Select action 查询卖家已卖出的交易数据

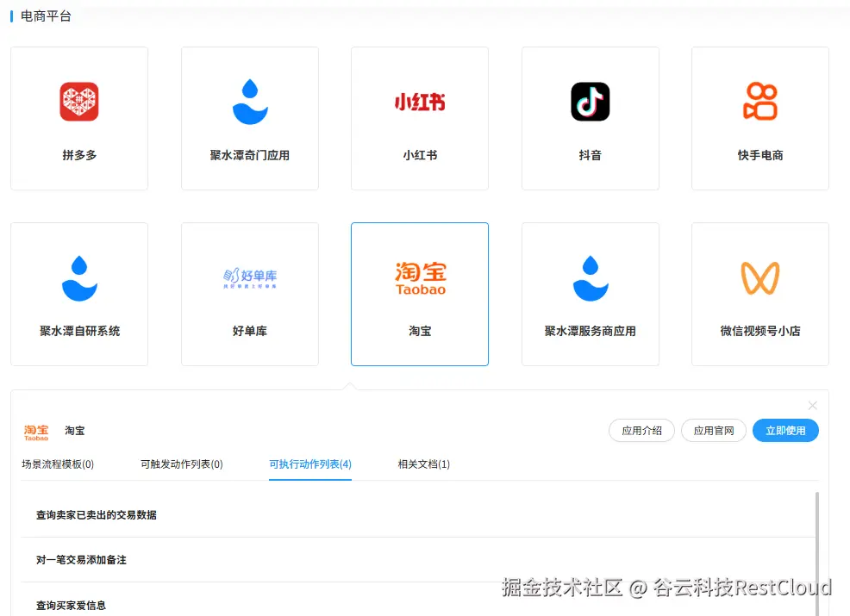point(418,514)
